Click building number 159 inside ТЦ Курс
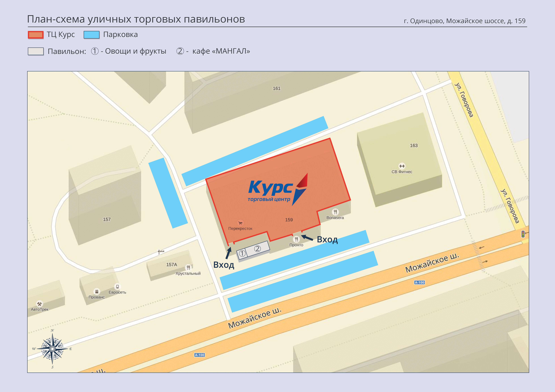This screenshot has height=392, width=555. tap(289, 220)
